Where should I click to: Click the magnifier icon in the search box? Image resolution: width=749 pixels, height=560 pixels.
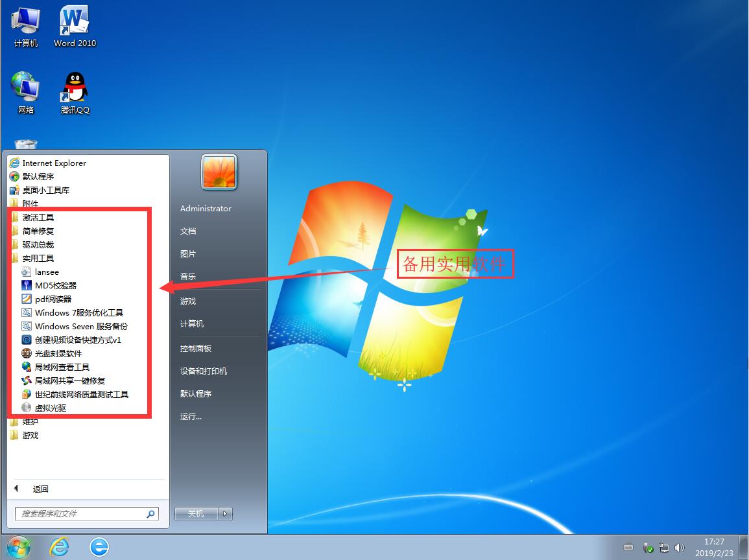point(151,514)
